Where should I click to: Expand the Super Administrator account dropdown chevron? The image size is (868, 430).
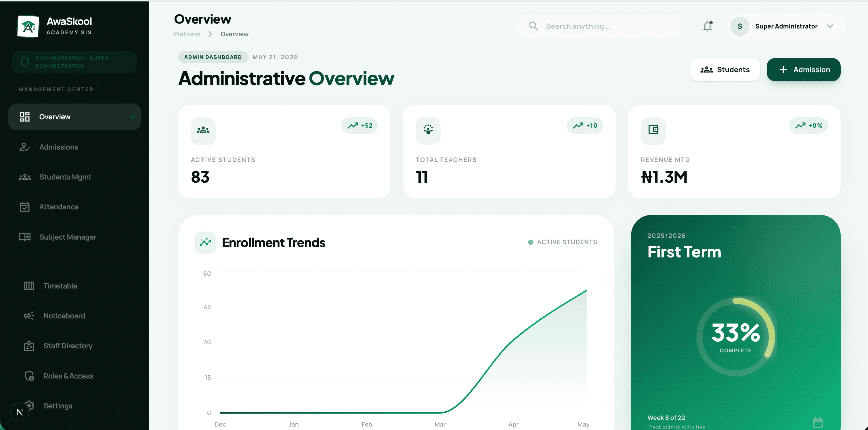coord(830,26)
